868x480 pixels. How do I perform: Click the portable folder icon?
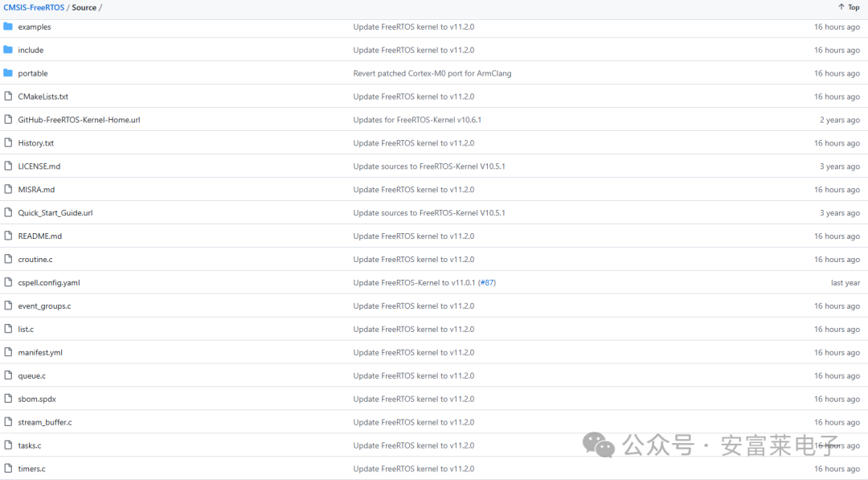click(x=8, y=72)
